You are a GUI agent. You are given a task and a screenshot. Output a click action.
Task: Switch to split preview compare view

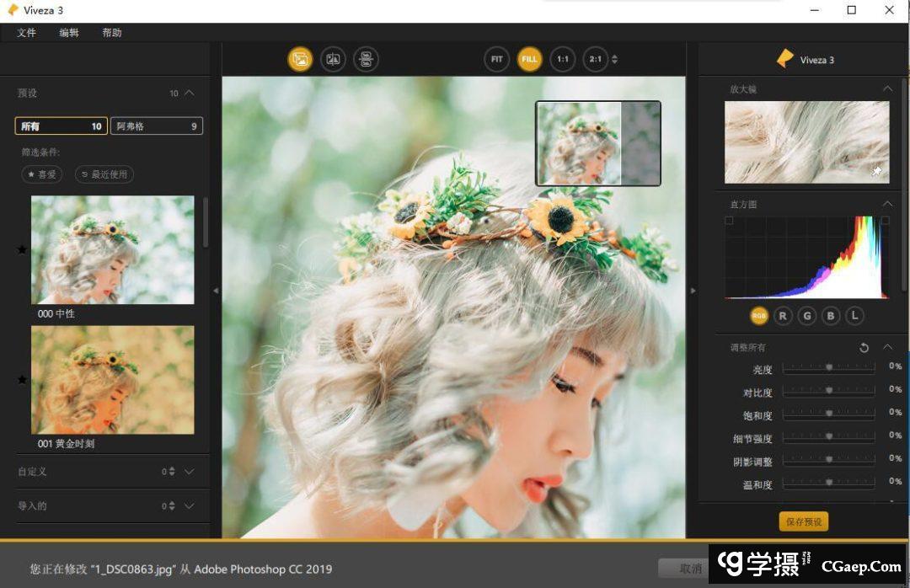point(333,59)
